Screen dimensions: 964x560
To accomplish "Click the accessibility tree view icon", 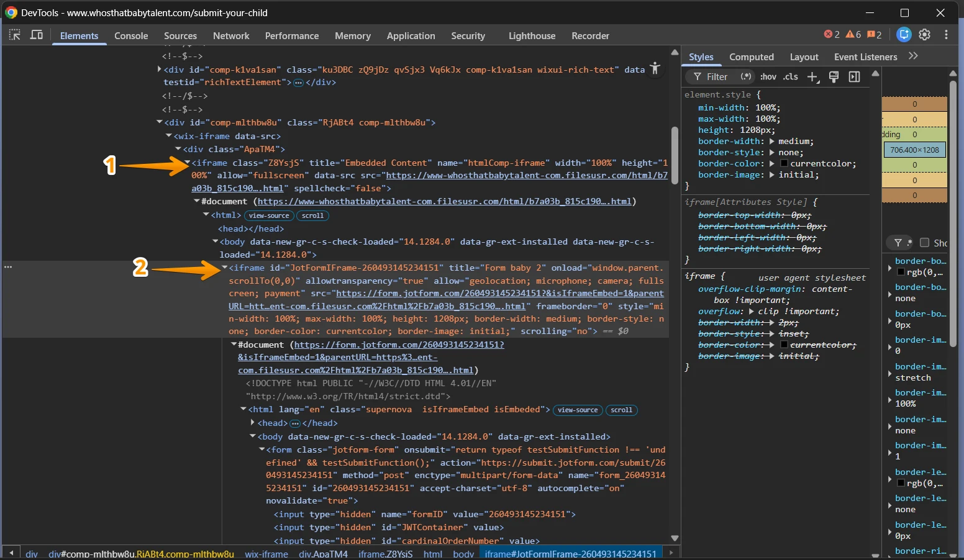I will coord(655,68).
